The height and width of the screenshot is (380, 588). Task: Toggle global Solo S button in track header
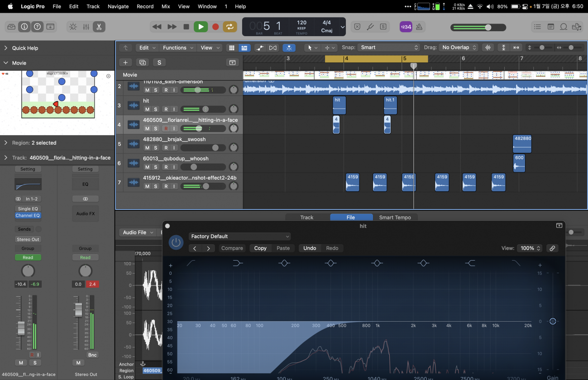coord(159,62)
